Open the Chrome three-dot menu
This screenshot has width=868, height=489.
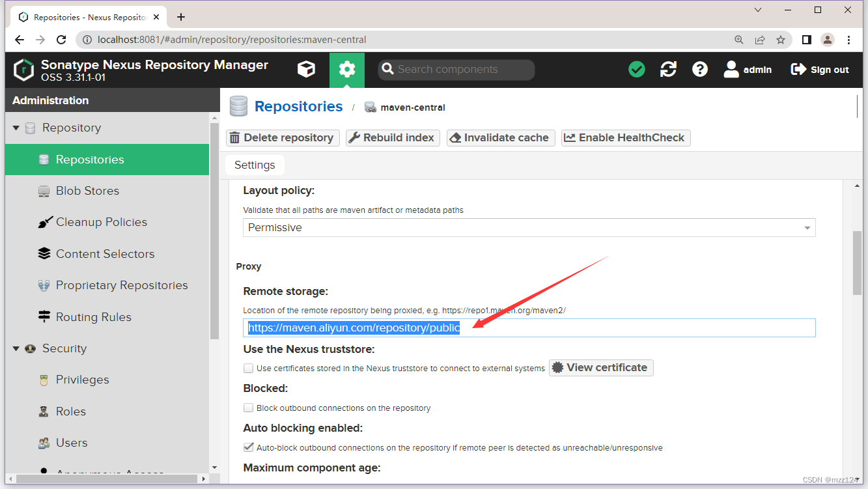(848, 40)
